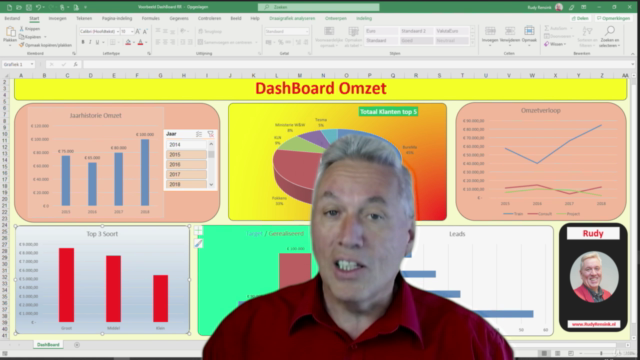Add a new sheet with plus icon
640x360 pixels.
tap(77, 345)
